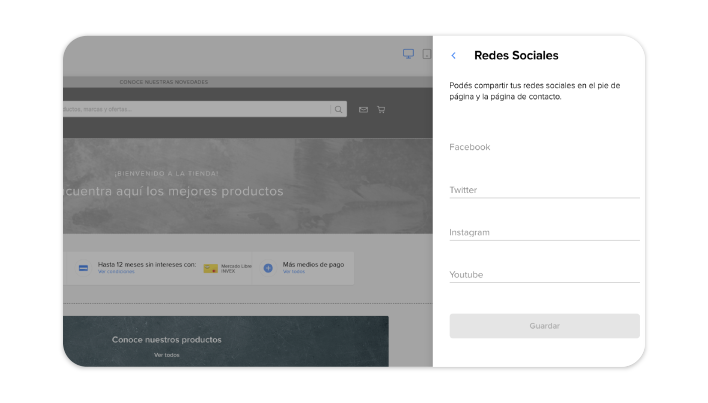Click the Conoce nuestras novedades banner text
The width and height of the screenshot is (708, 403).
(163, 82)
